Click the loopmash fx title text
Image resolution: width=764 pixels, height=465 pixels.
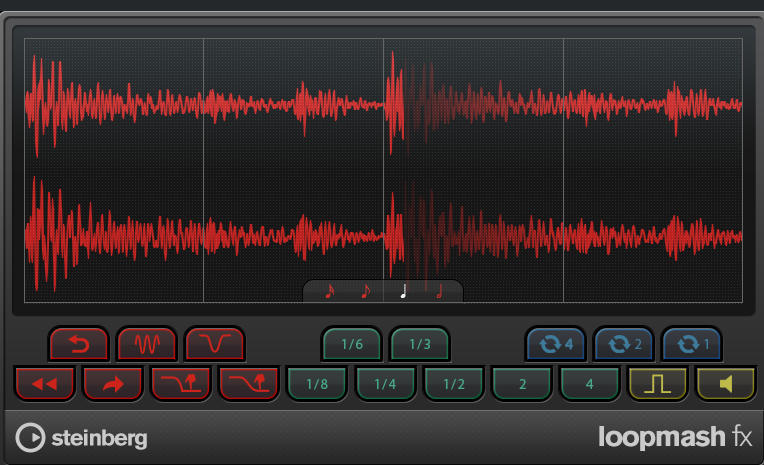[x=675, y=437]
